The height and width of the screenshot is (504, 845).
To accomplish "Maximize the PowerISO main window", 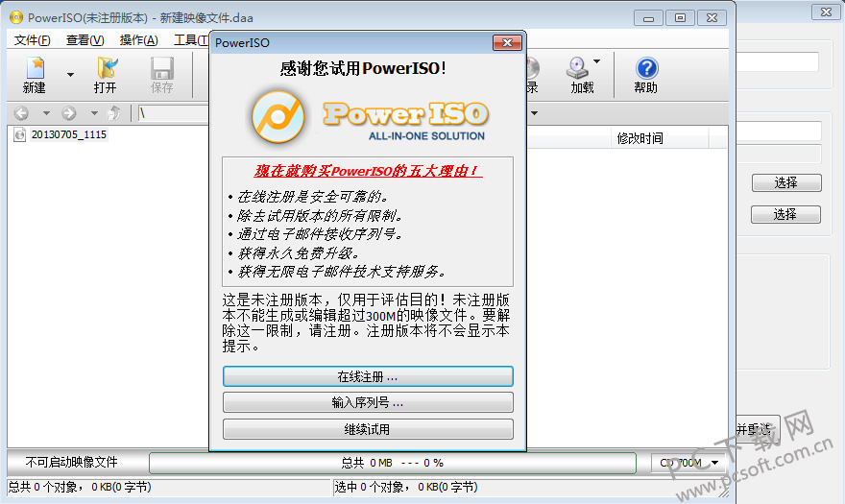I will click(x=680, y=18).
